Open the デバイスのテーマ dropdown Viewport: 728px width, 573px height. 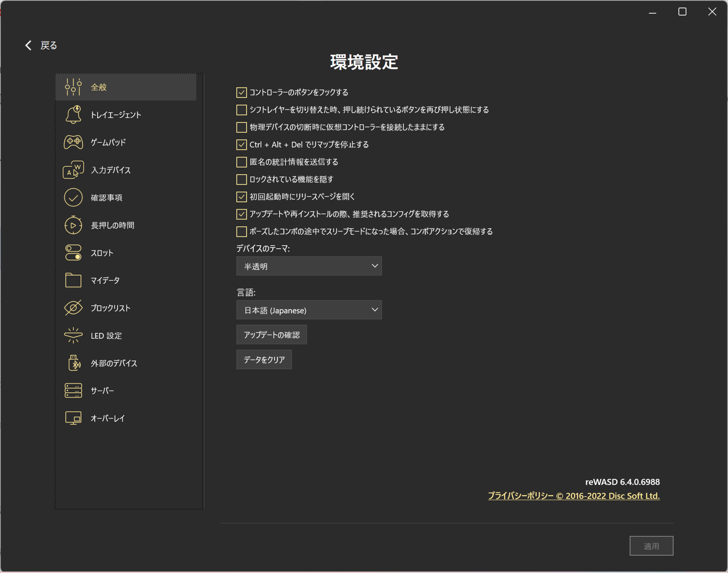[309, 266]
